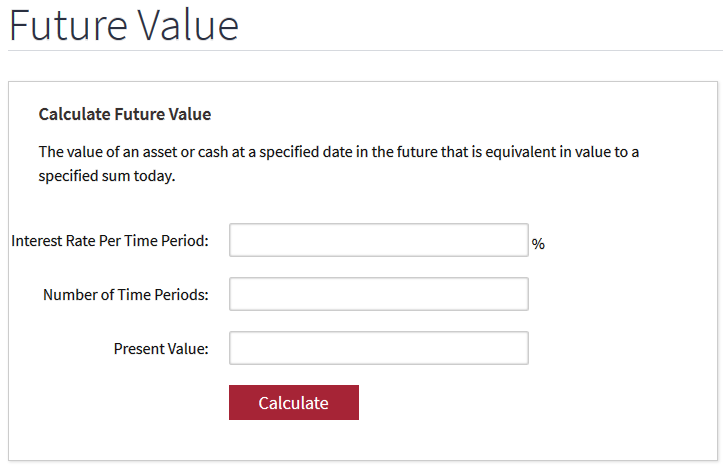This screenshot has width=723, height=467.
Task: Select the Present Value text field
Action: 379,348
